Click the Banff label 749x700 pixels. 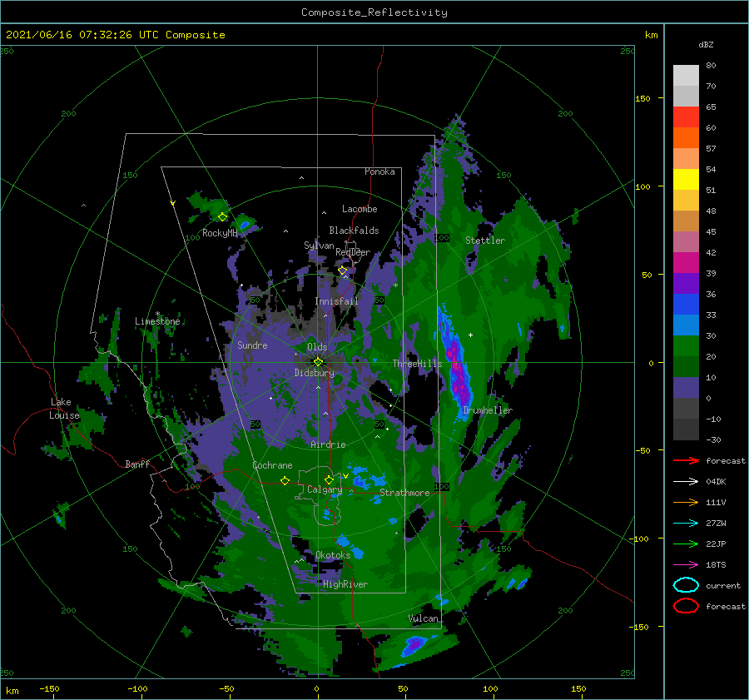(137, 464)
